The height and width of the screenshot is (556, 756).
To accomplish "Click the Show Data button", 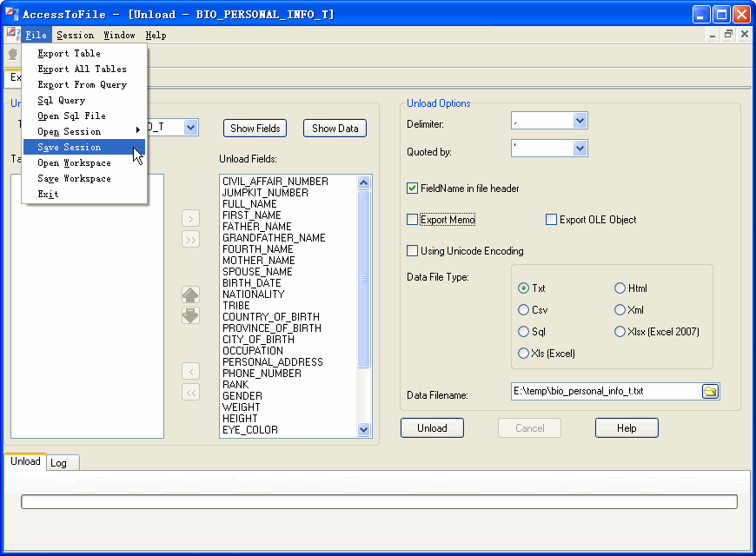I will coord(335,129).
